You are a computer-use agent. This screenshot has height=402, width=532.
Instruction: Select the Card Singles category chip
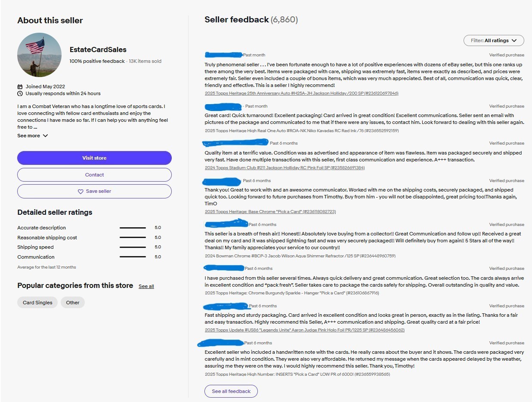37,303
